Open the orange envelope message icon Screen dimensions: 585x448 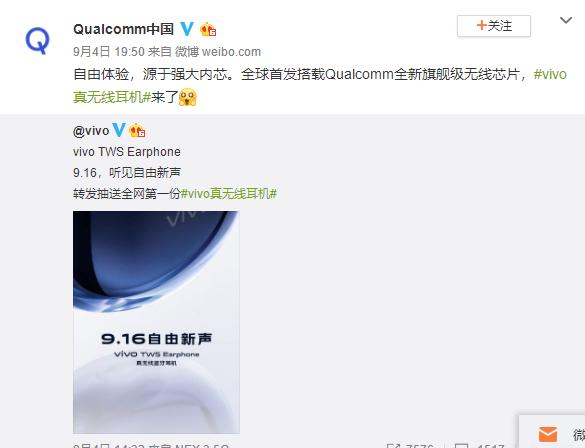(x=548, y=435)
